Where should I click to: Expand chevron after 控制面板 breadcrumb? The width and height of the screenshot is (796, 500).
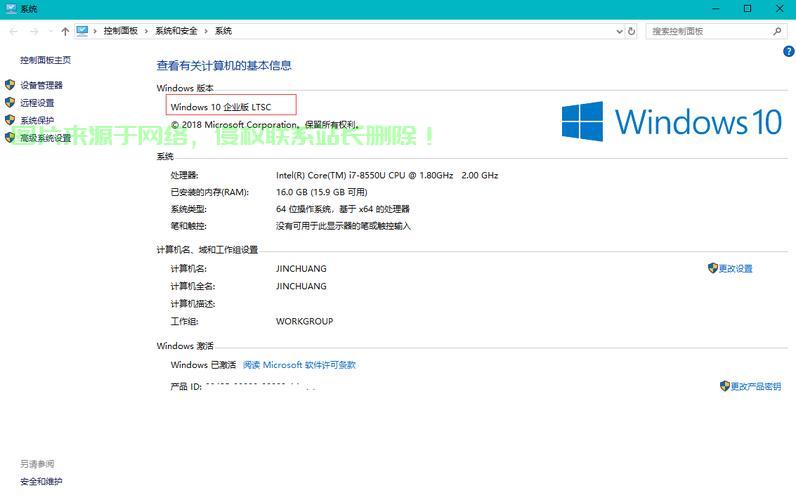146,31
